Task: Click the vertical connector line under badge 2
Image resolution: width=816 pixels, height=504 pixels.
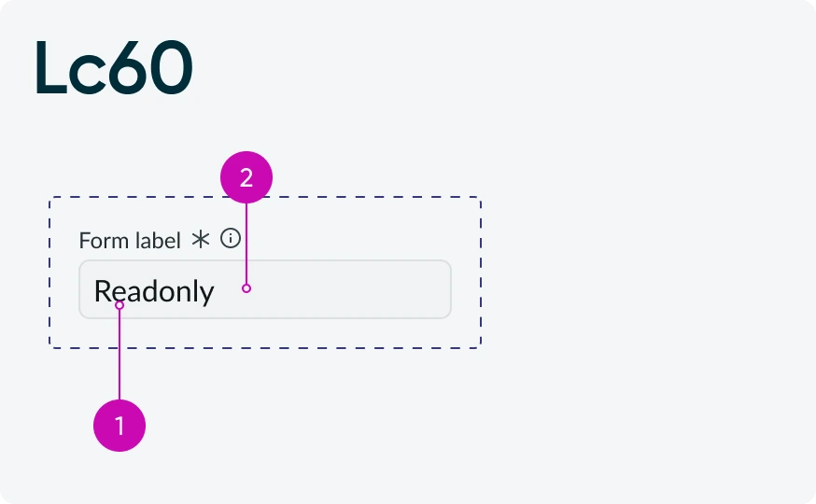Action: coord(246,244)
